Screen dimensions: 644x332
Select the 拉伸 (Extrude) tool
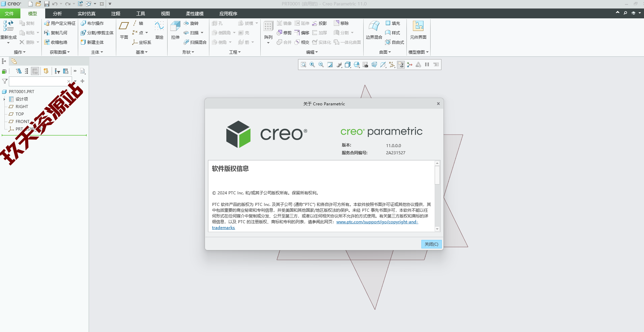click(175, 31)
